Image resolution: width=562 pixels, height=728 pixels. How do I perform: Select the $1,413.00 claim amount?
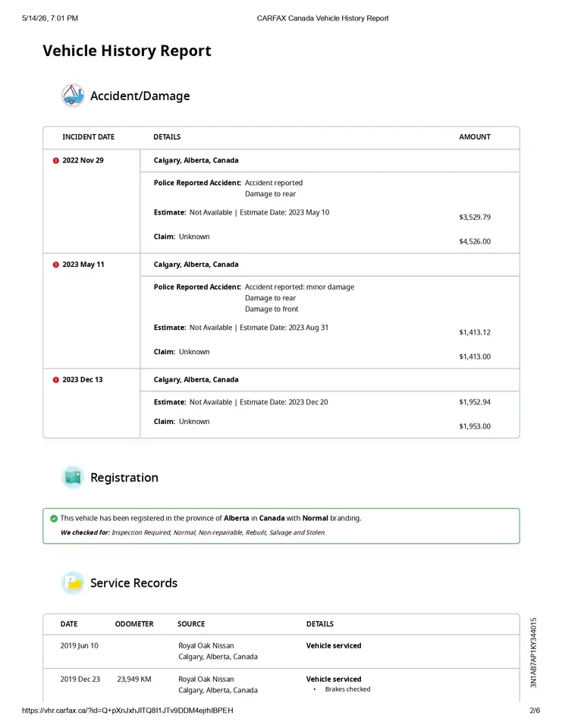475,356
